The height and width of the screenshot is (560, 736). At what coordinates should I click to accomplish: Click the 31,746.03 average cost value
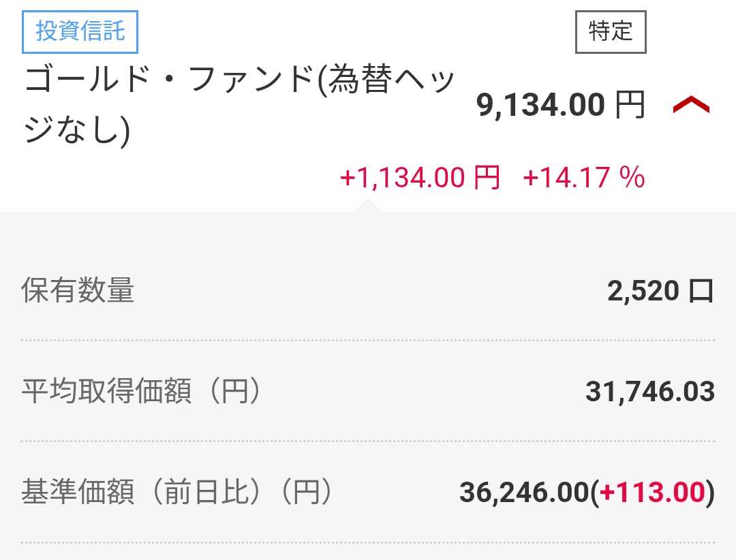(x=649, y=392)
